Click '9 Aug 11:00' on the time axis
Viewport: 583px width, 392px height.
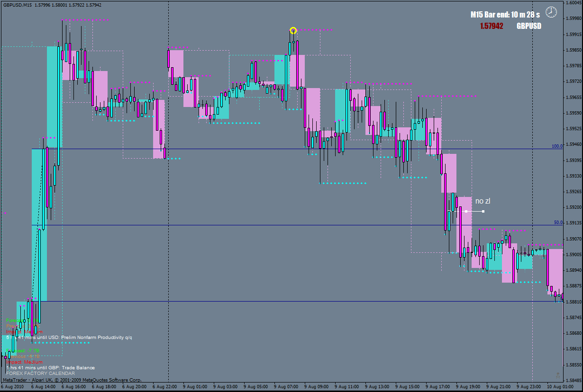[346, 386]
